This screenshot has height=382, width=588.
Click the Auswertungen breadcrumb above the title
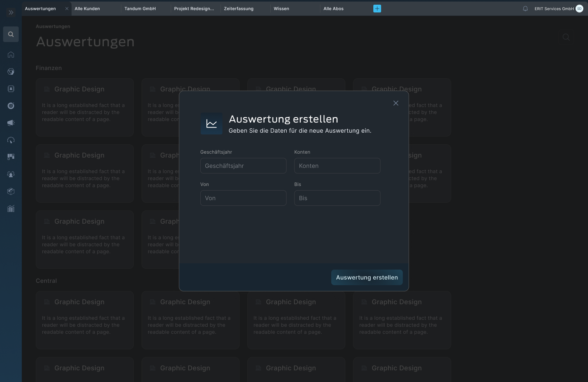tap(53, 26)
